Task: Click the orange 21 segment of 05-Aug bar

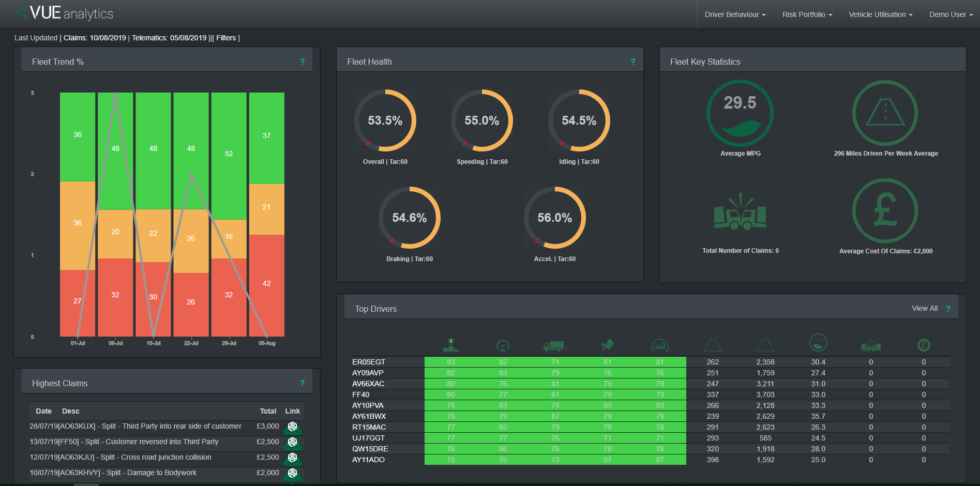Action: pyautogui.click(x=267, y=209)
